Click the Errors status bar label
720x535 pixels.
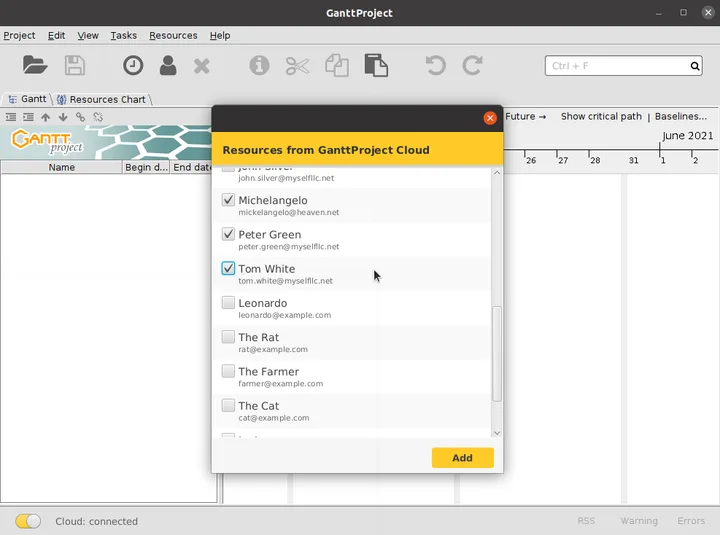pyautogui.click(x=691, y=521)
